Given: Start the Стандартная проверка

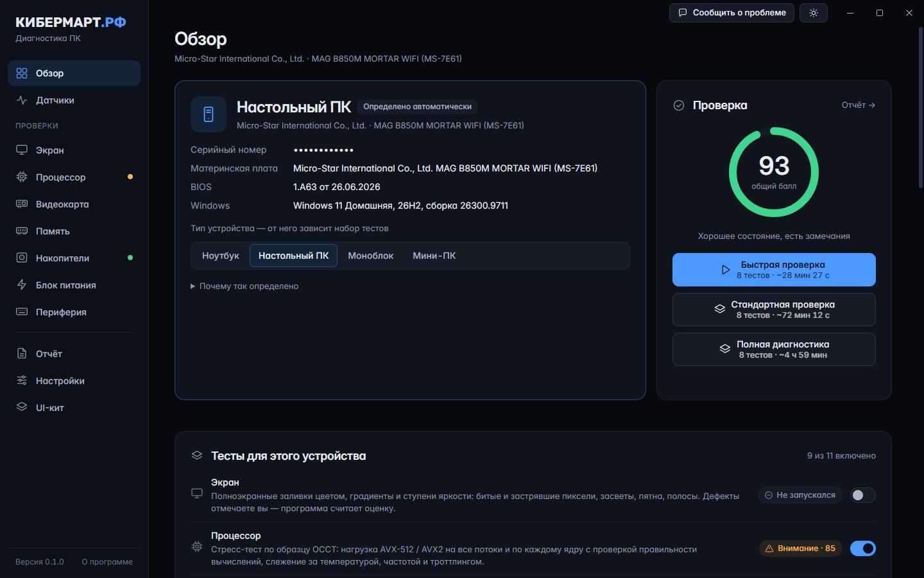Looking at the screenshot, I should pos(774,310).
